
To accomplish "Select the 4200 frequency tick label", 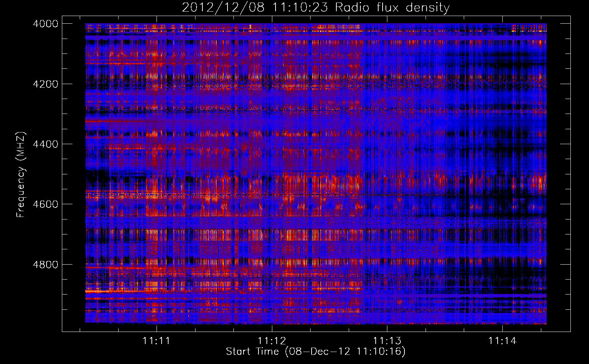I will click(46, 84).
